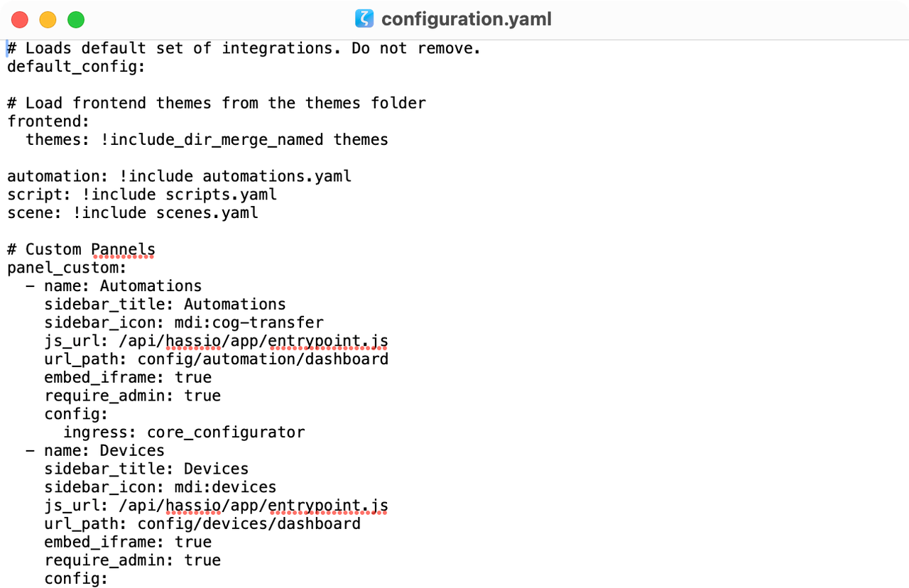This screenshot has width=909, height=588.
Task: Click the include_dir_merge_named themes directive
Action: tap(213, 139)
